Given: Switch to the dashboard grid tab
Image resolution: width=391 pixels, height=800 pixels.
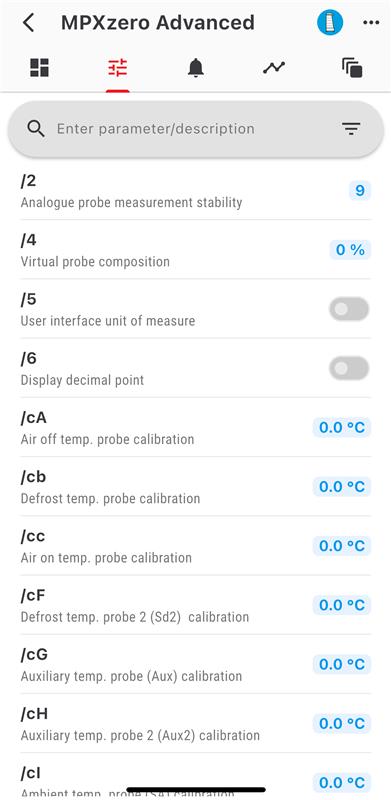Looking at the screenshot, I should pos(39,67).
